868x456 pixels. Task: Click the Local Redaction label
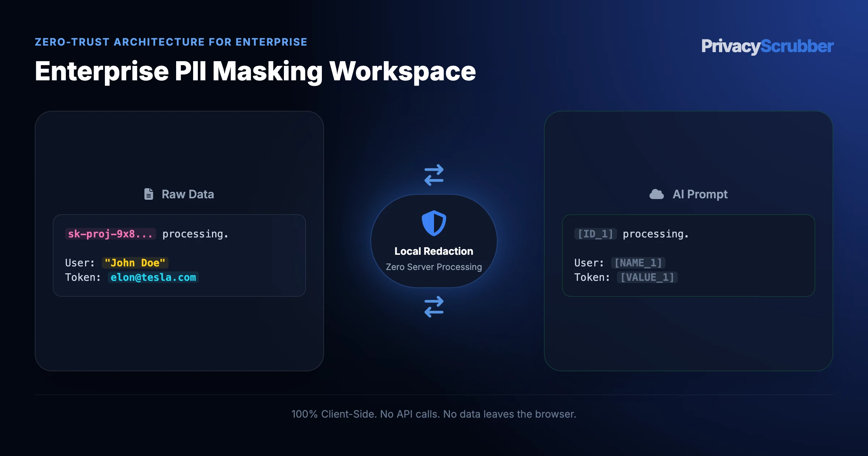(434, 251)
